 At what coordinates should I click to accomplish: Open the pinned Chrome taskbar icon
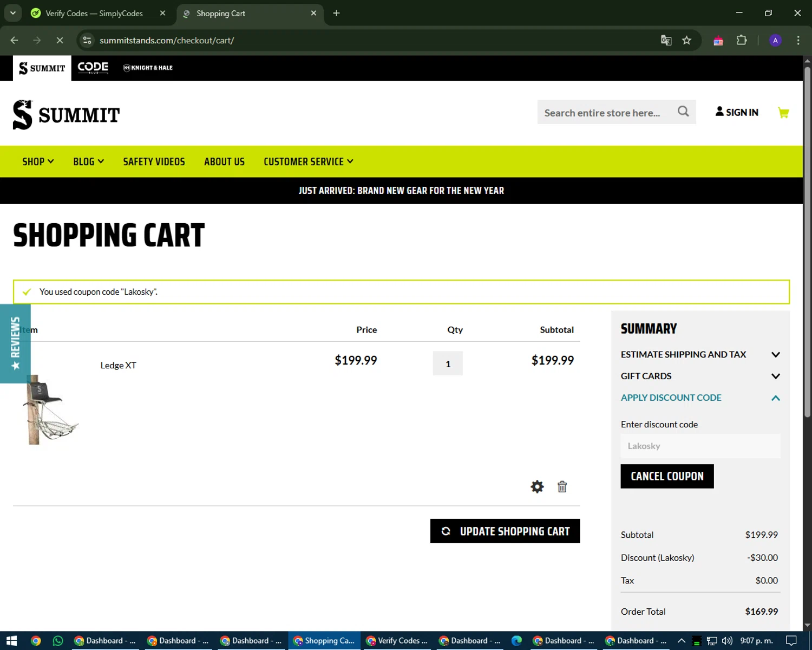[x=36, y=641]
